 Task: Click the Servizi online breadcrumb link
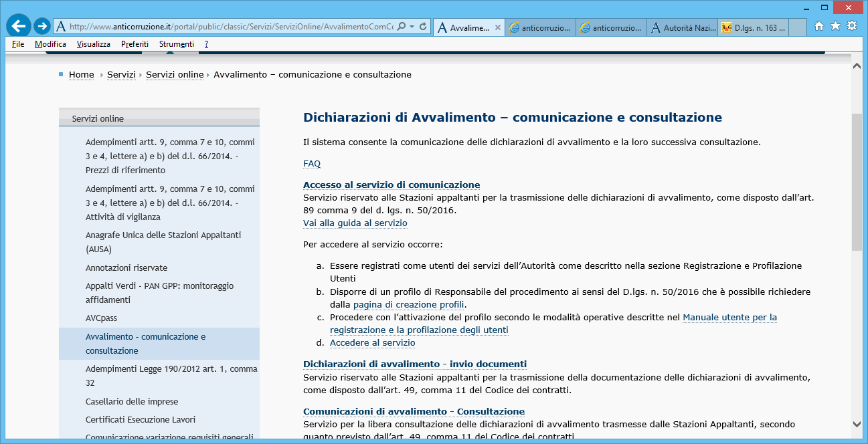click(x=175, y=75)
